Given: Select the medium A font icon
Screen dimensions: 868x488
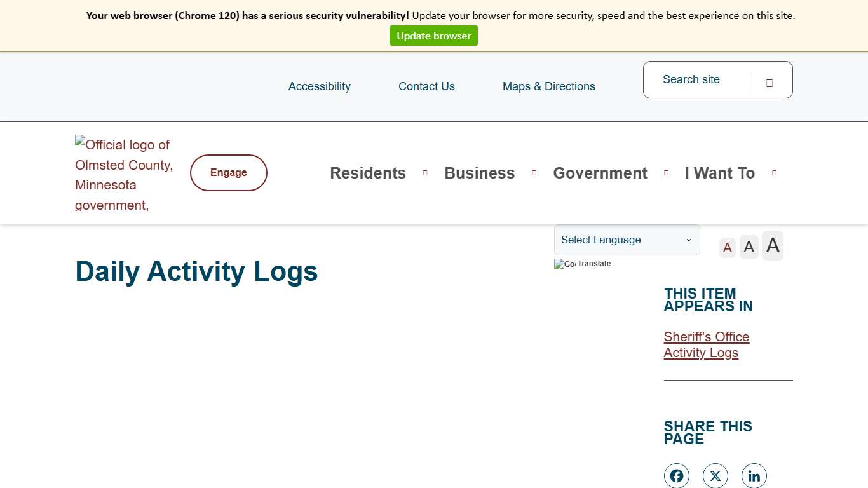Looking at the screenshot, I should (x=749, y=247).
